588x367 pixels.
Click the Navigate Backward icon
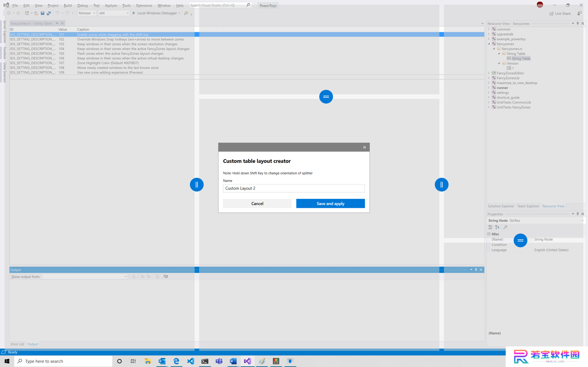coord(9,13)
